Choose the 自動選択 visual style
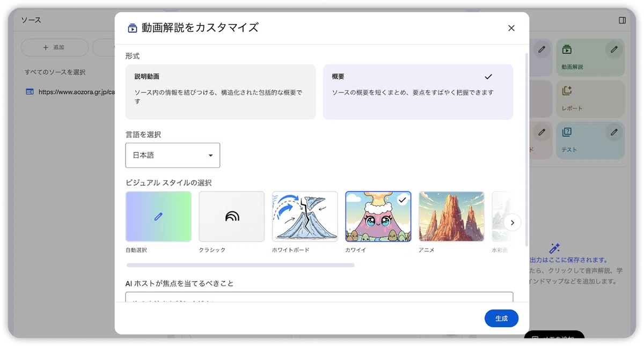 coord(158,217)
